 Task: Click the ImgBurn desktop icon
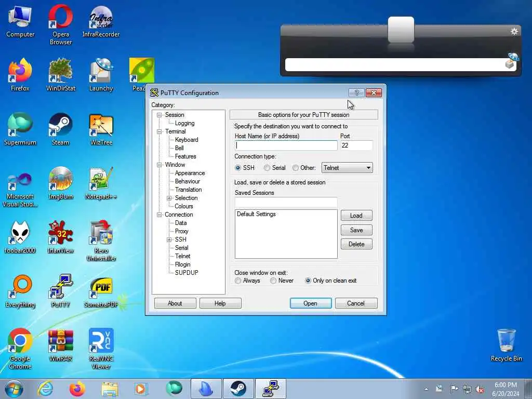point(60,183)
